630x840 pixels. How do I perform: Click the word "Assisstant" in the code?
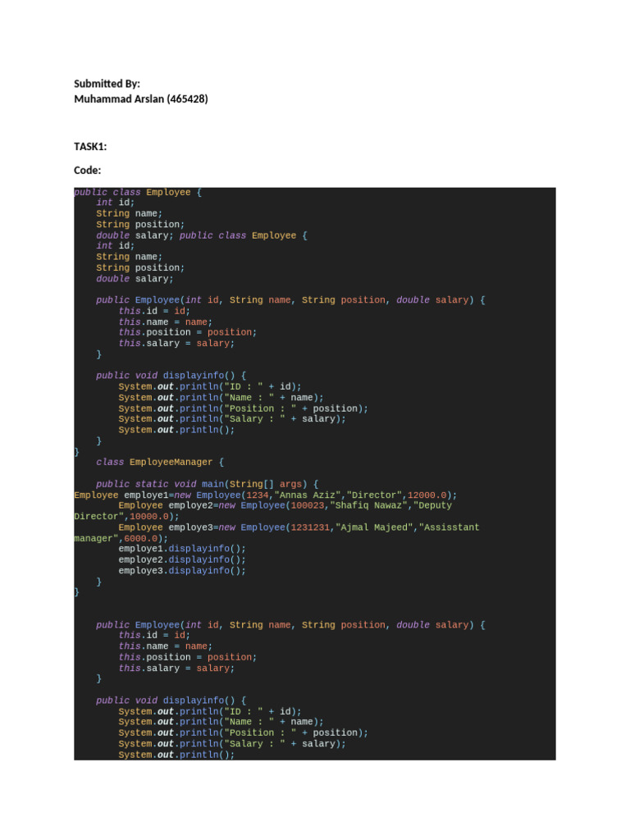pos(449,527)
